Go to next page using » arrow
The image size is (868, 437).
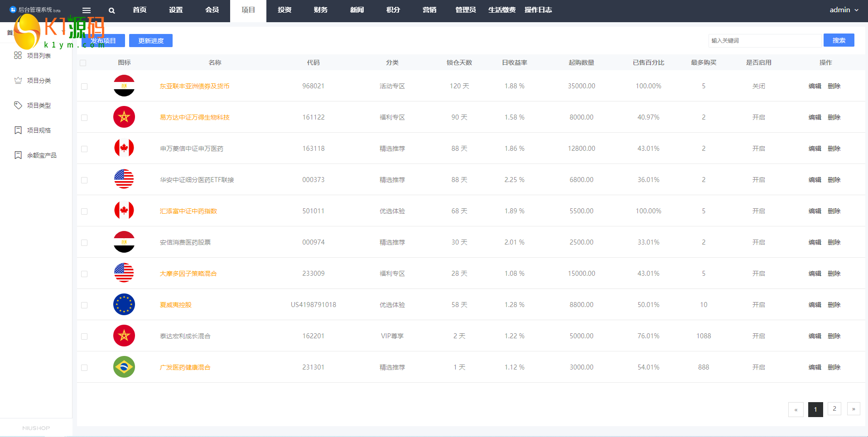point(854,409)
